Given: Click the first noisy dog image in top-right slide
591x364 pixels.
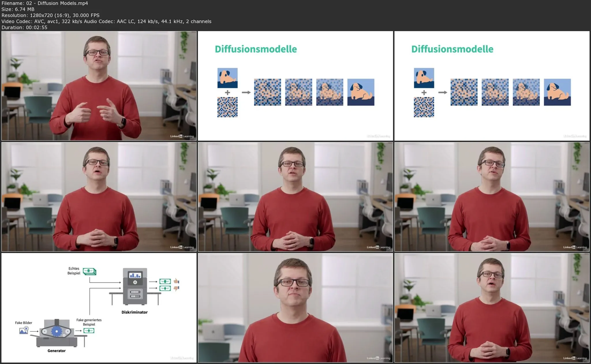Looking at the screenshot, I should 464,92.
